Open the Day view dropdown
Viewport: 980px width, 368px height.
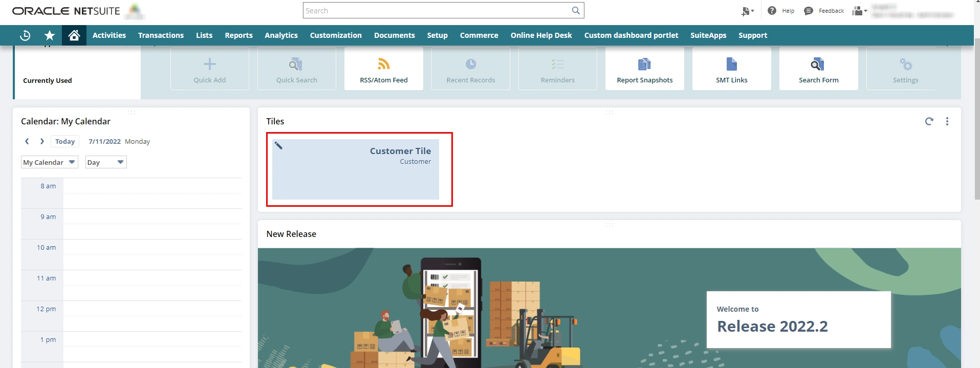tap(106, 162)
